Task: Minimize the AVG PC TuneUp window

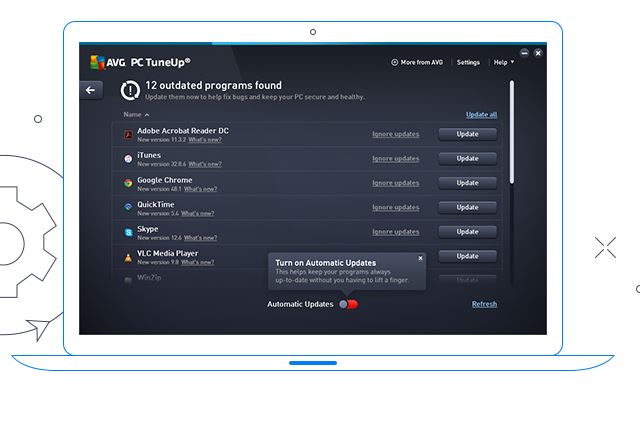Action: (524, 53)
